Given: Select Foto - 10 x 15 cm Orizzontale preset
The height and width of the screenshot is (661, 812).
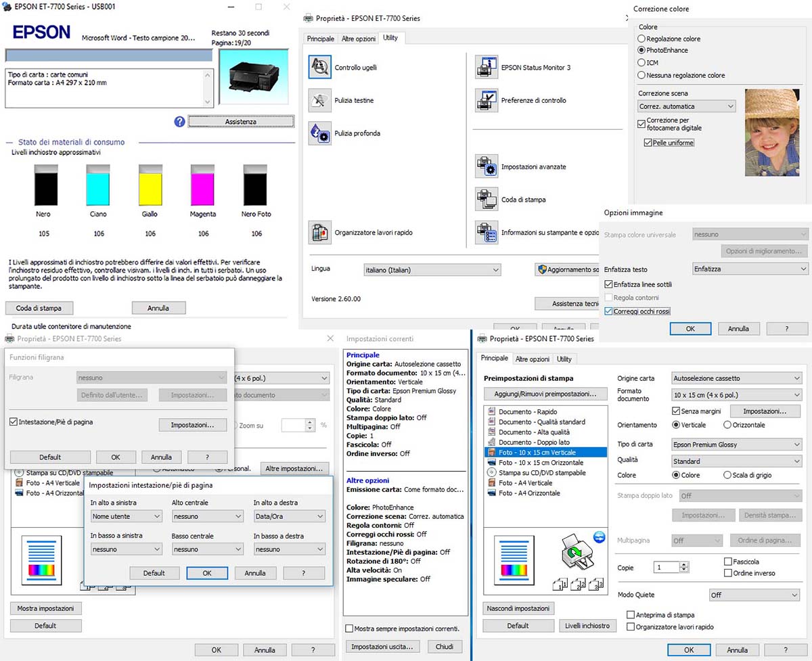Looking at the screenshot, I should point(541,462).
